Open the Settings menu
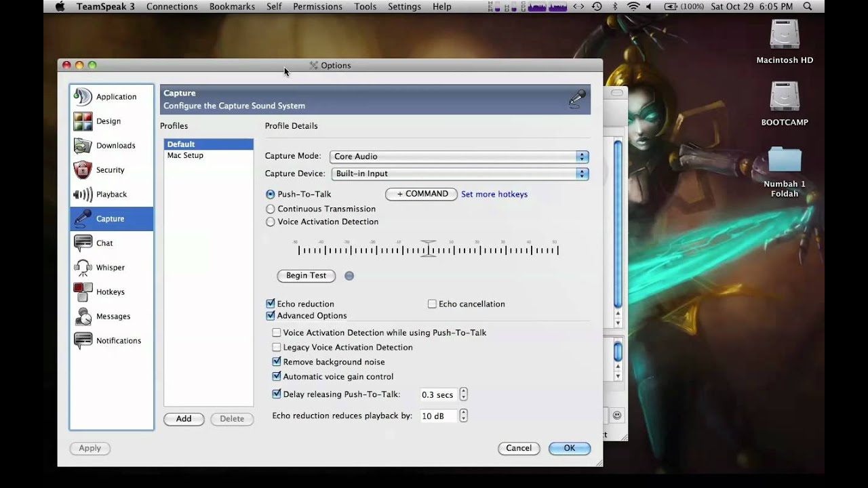The image size is (868, 488). click(x=404, y=6)
